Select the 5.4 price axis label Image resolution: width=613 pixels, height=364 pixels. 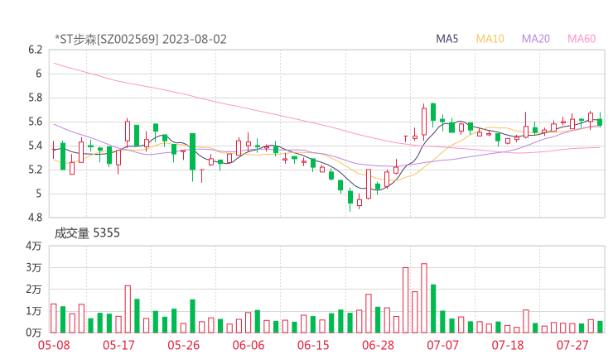tap(35, 146)
